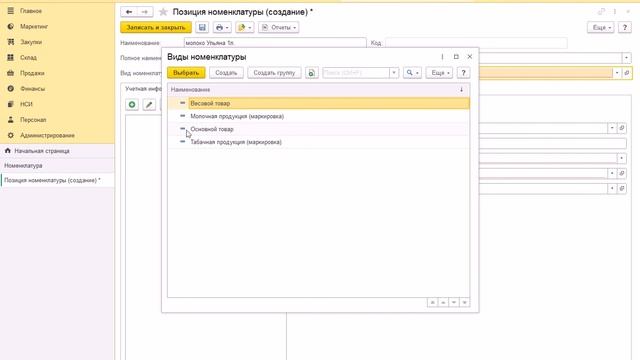Select the Табачная продукция (маркировка) row
Image resolution: width=640 pixels, height=360 pixels.
(318, 142)
